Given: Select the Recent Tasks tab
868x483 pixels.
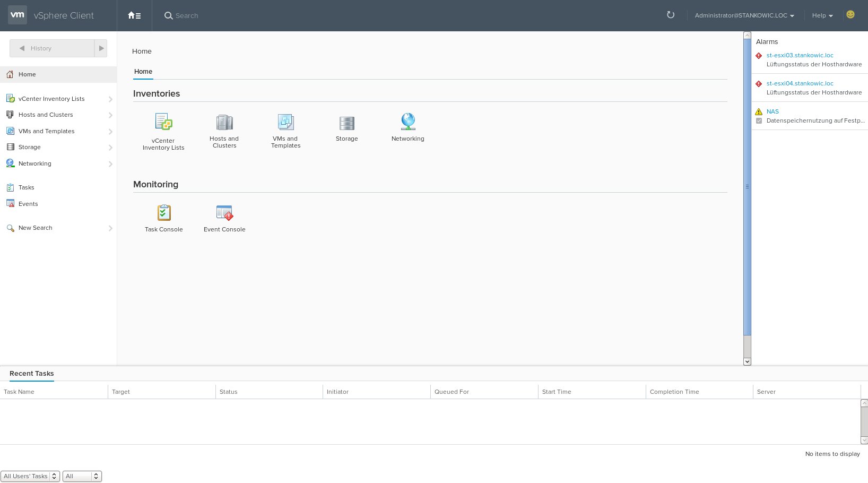Looking at the screenshot, I should point(32,374).
